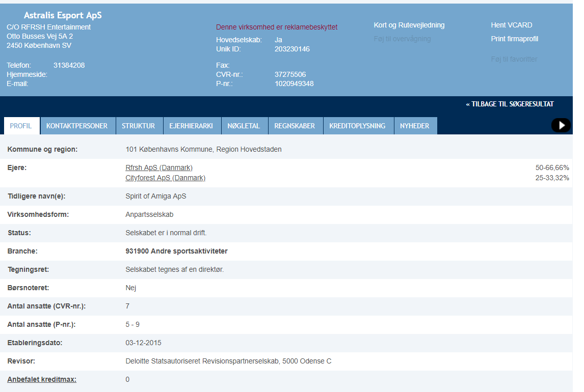584x392 pixels.
Task: Open the KREDITOPLYSNING tab
Action: 357,126
